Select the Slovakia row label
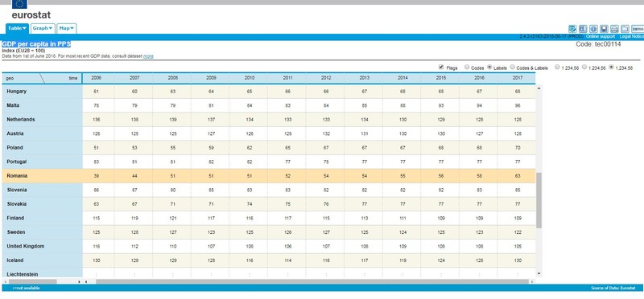 coord(17,204)
